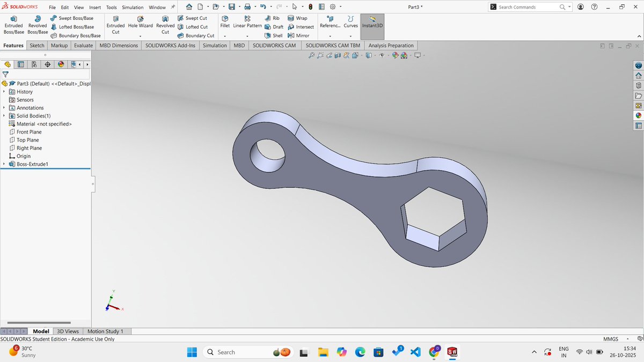Click the taskbar Search box
Image resolution: width=644 pixels, height=362 pixels.
[249, 352]
